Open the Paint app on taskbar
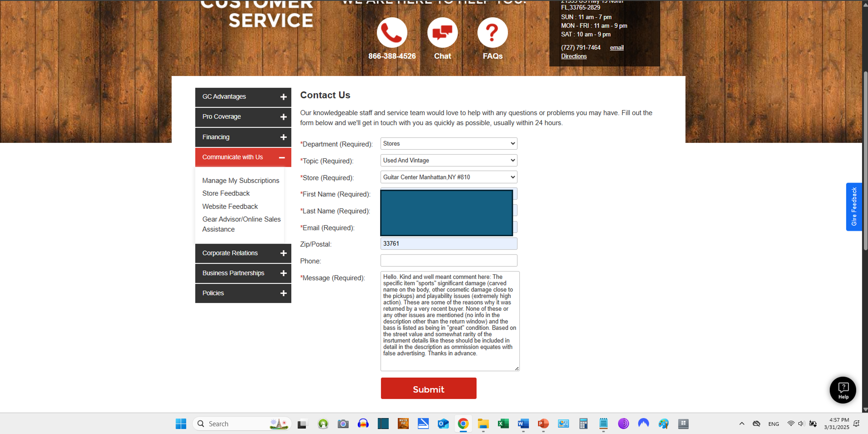 click(x=663, y=424)
